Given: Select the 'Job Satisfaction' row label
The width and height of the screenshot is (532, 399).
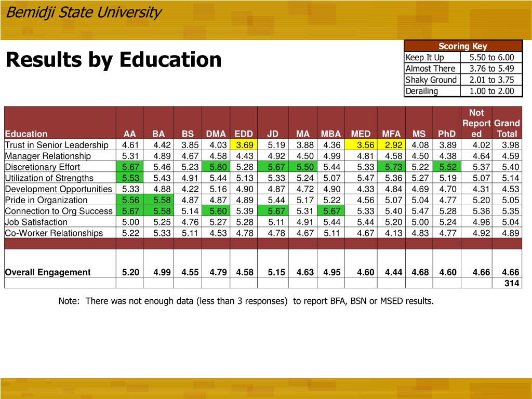Looking at the screenshot, I should point(36,222).
